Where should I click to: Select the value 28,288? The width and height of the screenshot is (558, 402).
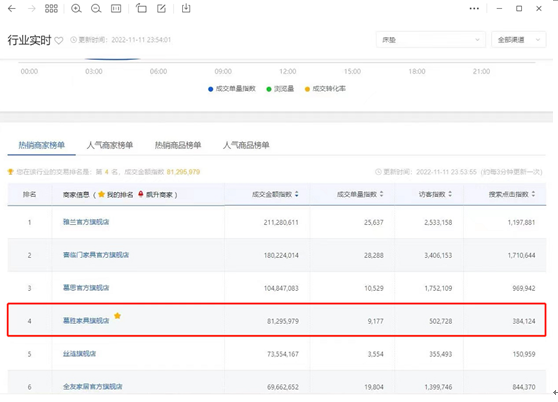click(x=374, y=255)
